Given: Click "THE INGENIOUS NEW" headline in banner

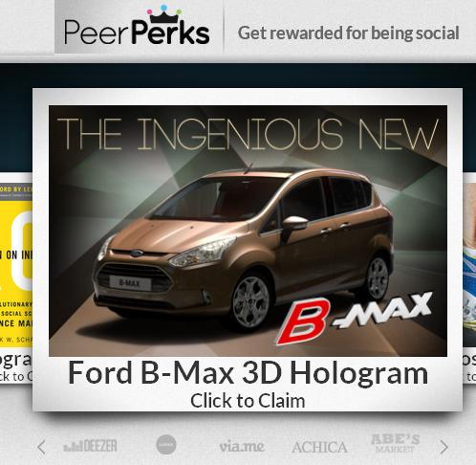Looking at the screenshot, I should [248, 134].
